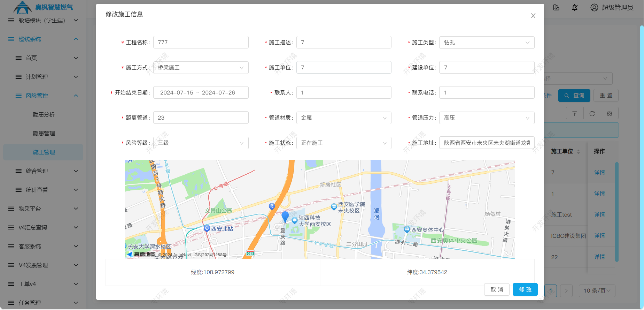Click the 计划管理 menu icon in sidebar
This screenshot has width=644, height=310.
[18, 77]
